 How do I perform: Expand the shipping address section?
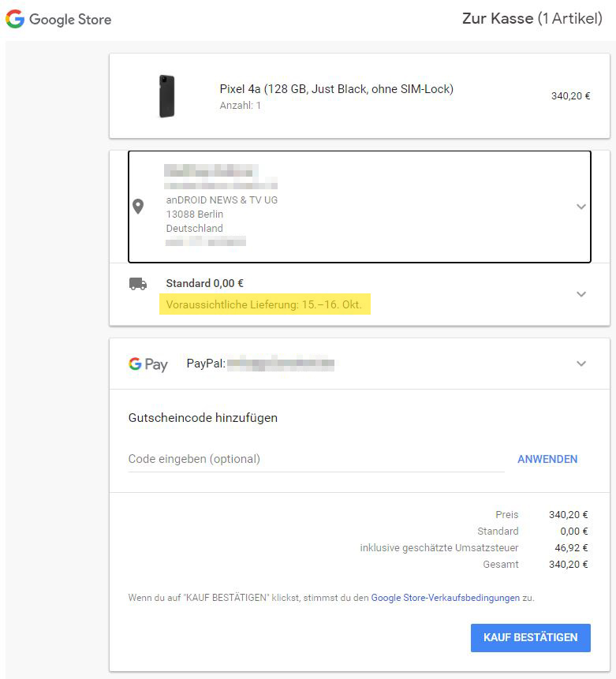581,207
